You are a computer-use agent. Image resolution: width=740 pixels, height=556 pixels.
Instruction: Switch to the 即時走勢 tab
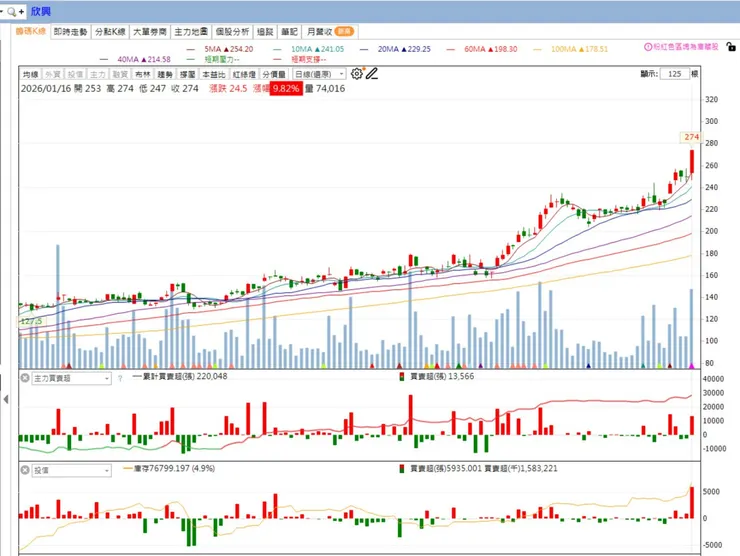point(70,32)
